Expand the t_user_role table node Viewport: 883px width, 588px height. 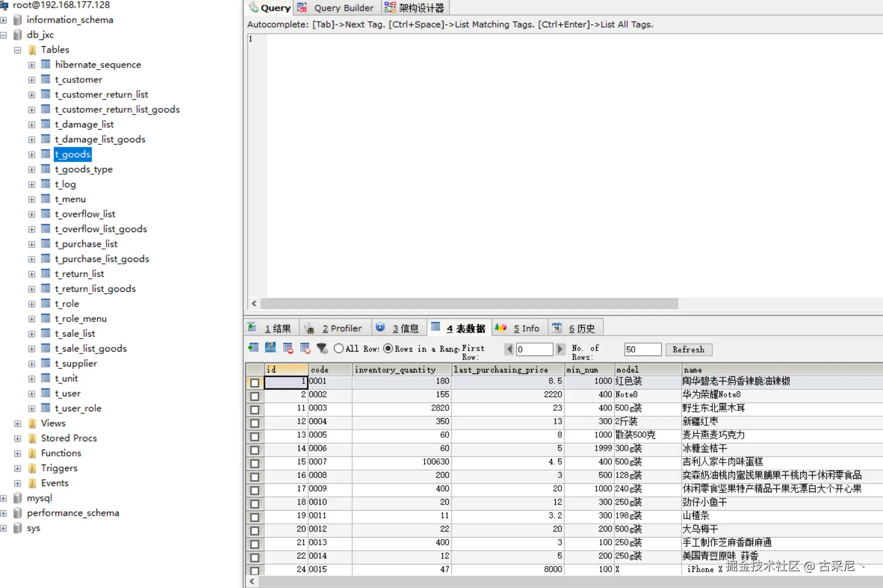32,408
